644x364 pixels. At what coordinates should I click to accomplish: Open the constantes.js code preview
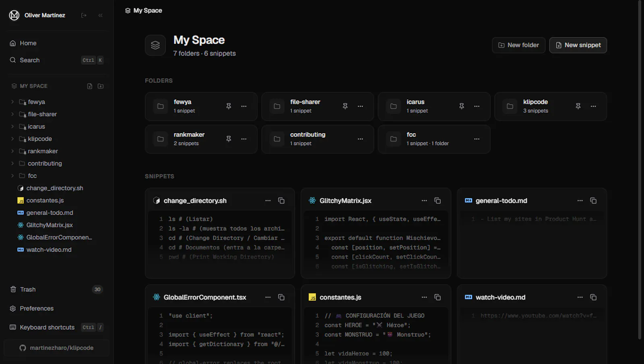376,336
